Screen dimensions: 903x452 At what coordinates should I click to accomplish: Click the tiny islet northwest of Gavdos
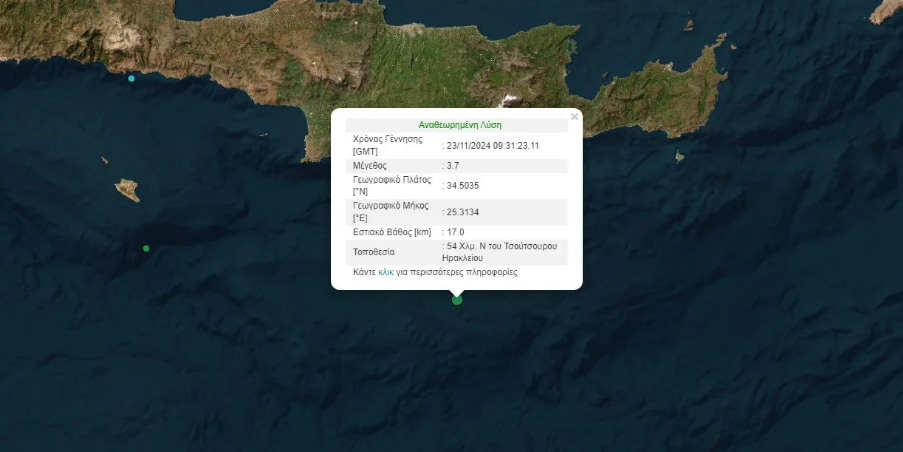[104, 160]
